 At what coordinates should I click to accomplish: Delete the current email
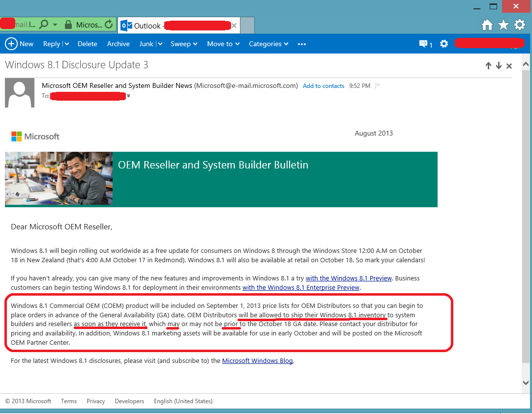(x=87, y=44)
